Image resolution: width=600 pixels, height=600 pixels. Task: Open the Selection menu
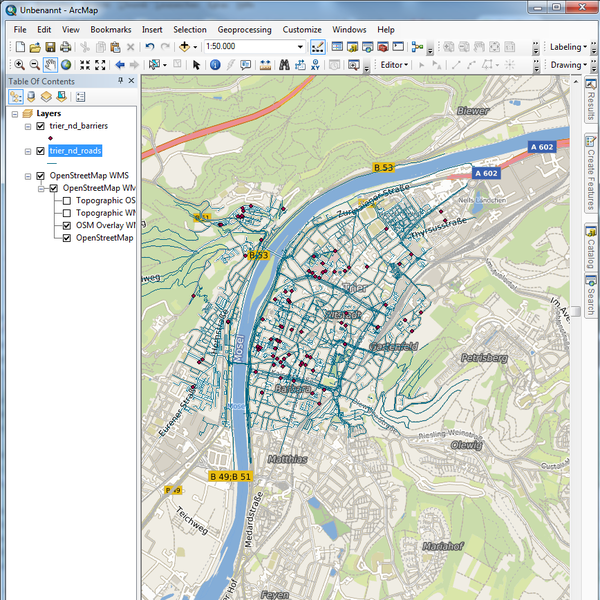190,29
